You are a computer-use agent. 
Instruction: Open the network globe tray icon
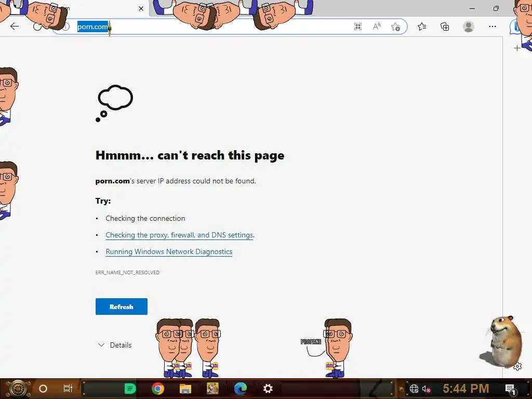click(414, 389)
